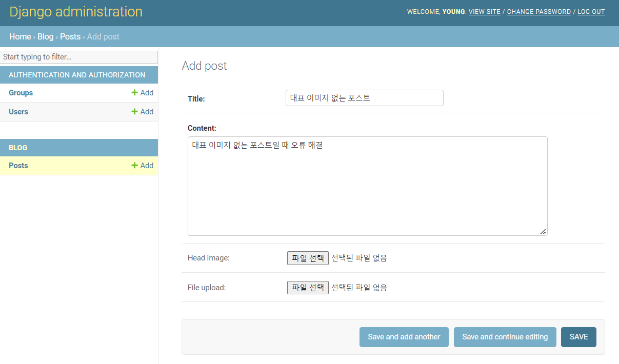Click the Add post heading
This screenshot has height=364, width=619.
pyautogui.click(x=205, y=66)
